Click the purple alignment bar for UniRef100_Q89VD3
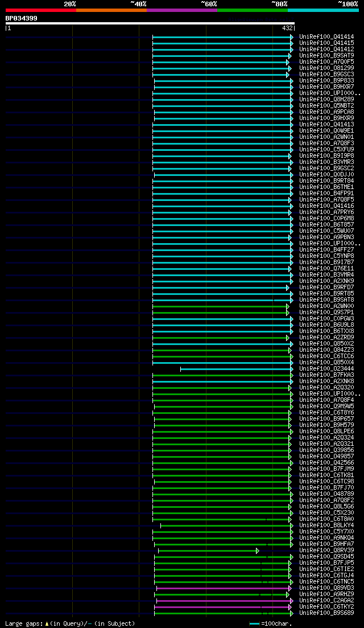This screenshot has height=628, width=364. [x=223, y=588]
